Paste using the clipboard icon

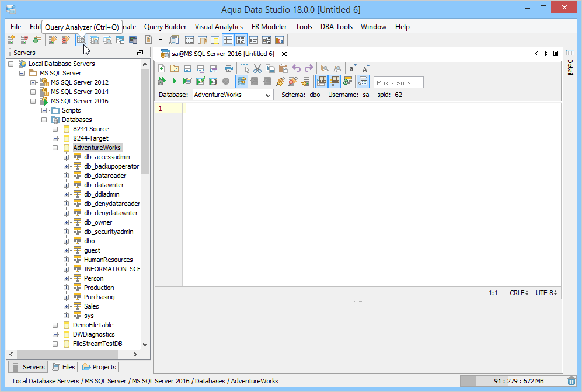(x=283, y=68)
